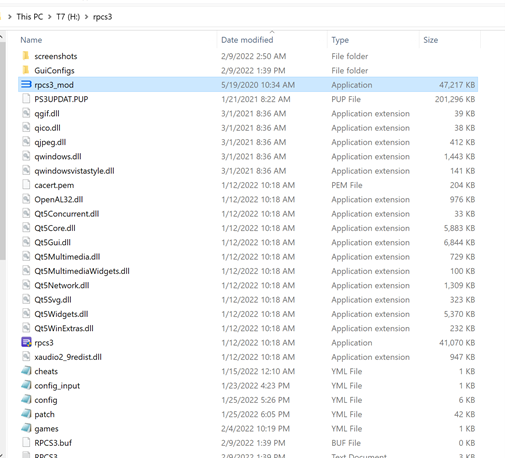
Task: Select the qwindowsvistastyle.dll file name
Action: (74, 171)
